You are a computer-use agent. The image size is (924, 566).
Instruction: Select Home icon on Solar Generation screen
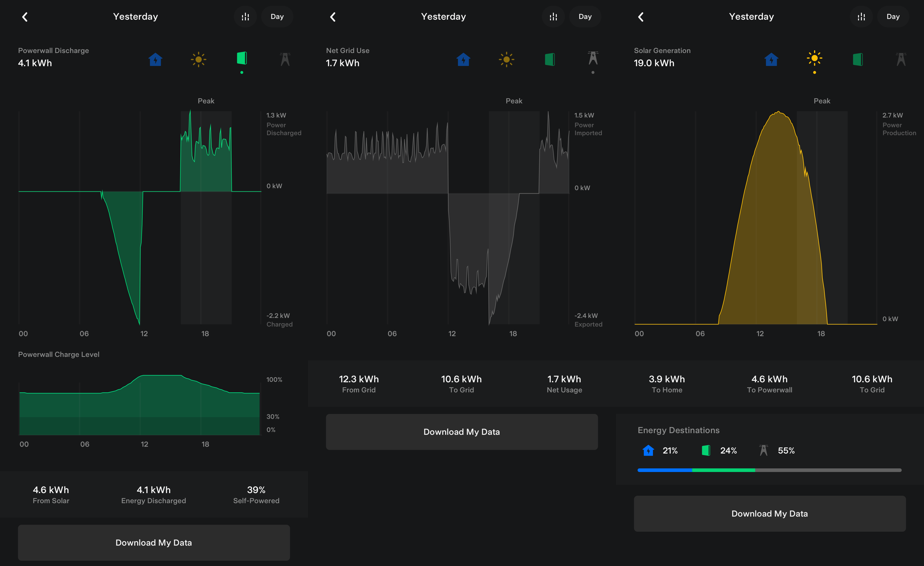coord(771,59)
